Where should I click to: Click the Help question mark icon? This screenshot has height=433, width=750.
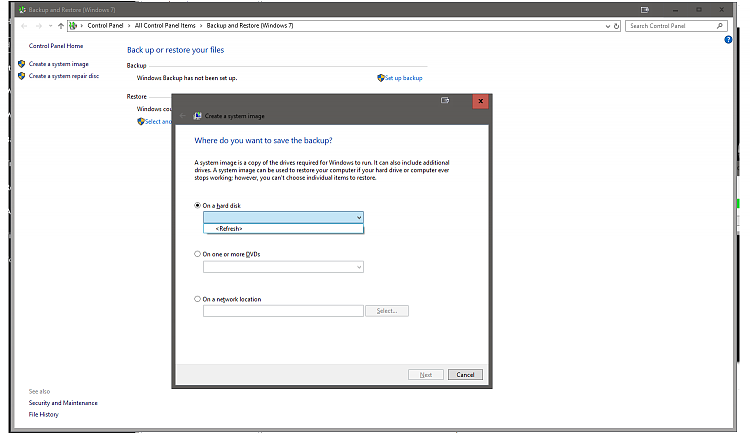pos(728,40)
